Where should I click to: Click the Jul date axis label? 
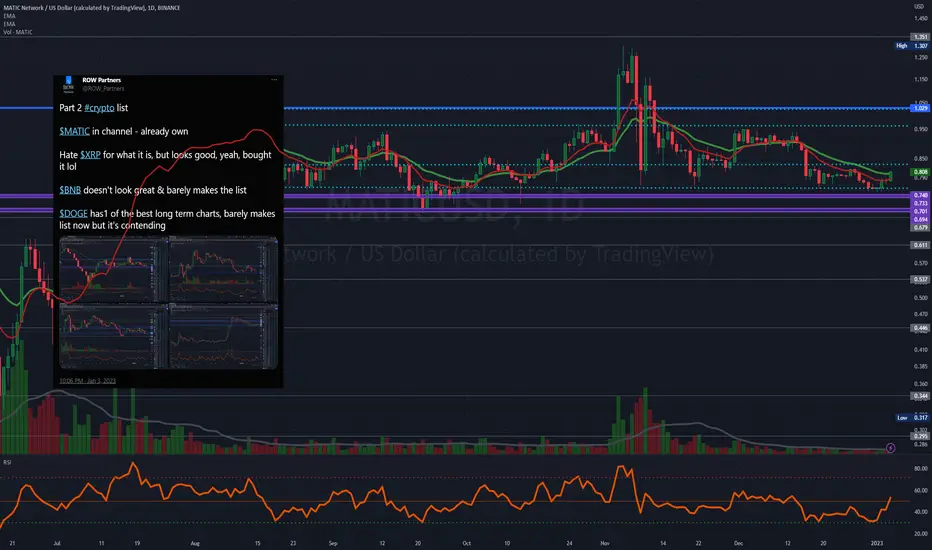pyautogui.click(x=57, y=543)
